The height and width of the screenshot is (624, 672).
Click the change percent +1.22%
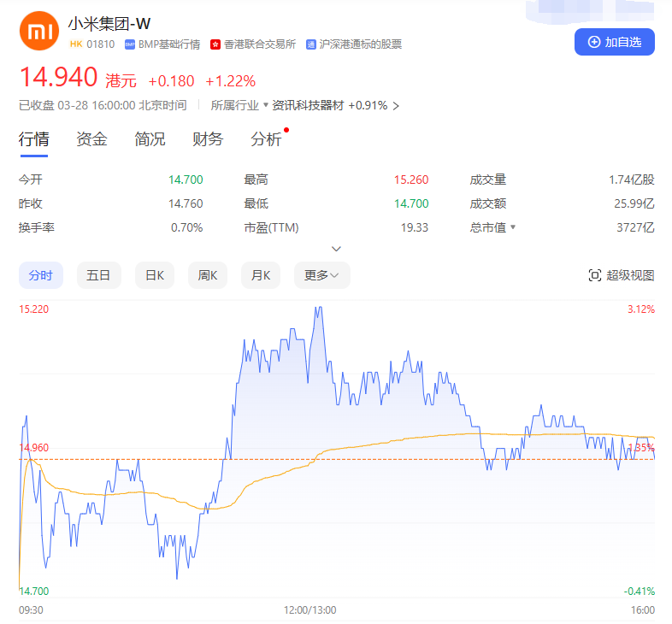click(x=231, y=81)
